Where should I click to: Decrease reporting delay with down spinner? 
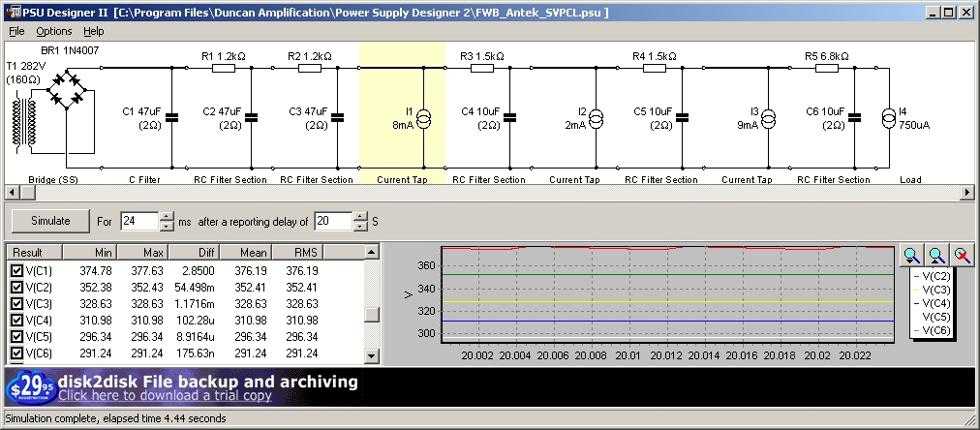tap(360, 226)
